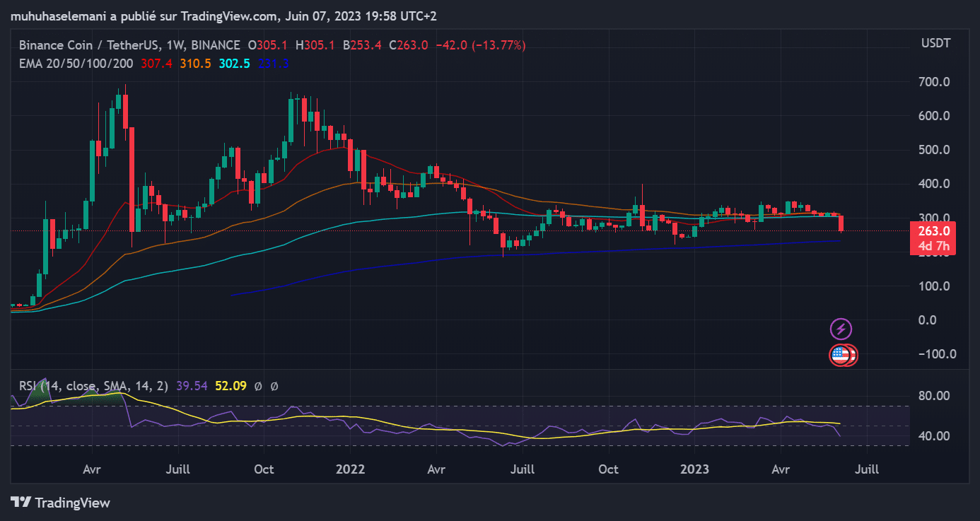
Task: Click the 500.0 price axis label
Action: [x=934, y=150]
